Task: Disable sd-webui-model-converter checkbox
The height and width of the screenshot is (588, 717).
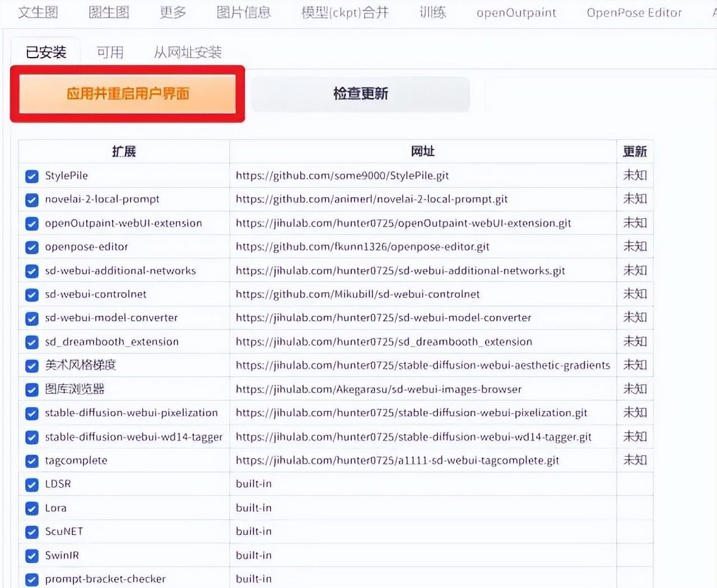Action: pos(32,319)
